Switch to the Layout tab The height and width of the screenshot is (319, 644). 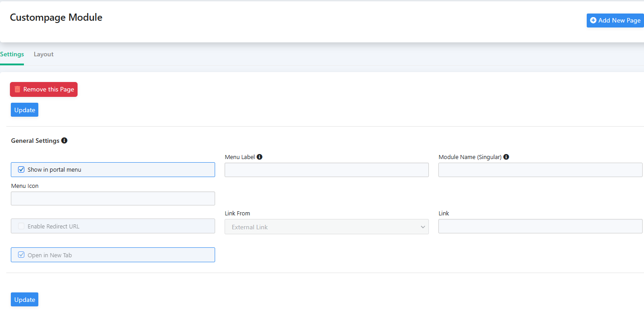tap(44, 55)
